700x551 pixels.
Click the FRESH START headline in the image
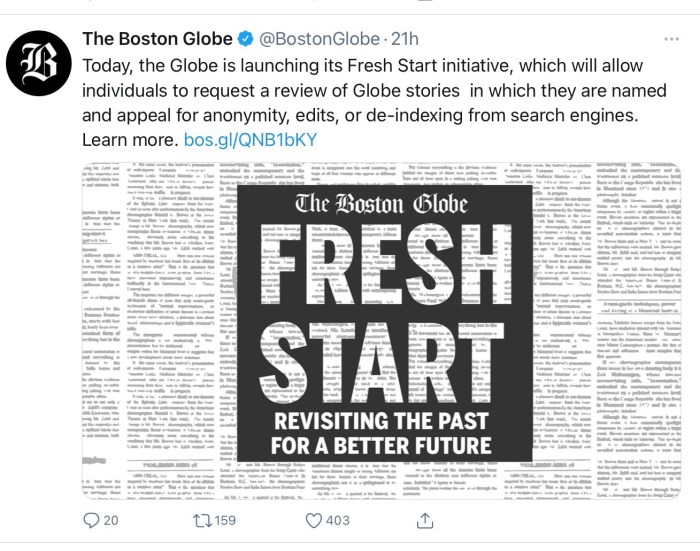(390, 310)
